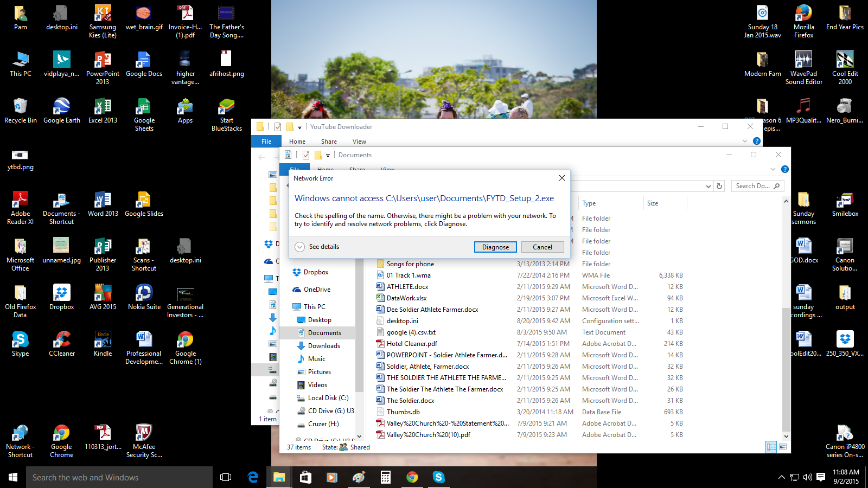
Task: Select the AVG 2015 desktop icon
Action: coord(103,297)
